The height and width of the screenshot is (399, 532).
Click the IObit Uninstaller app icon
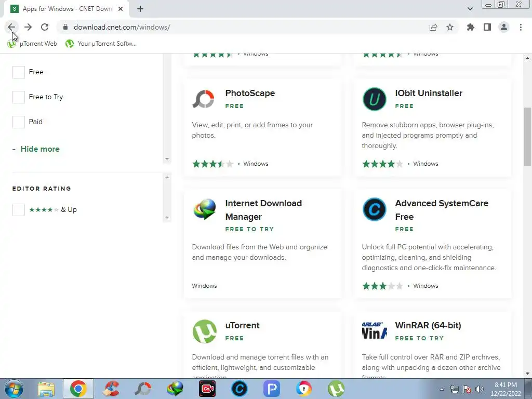pyautogui.click(x=374, y=99)
